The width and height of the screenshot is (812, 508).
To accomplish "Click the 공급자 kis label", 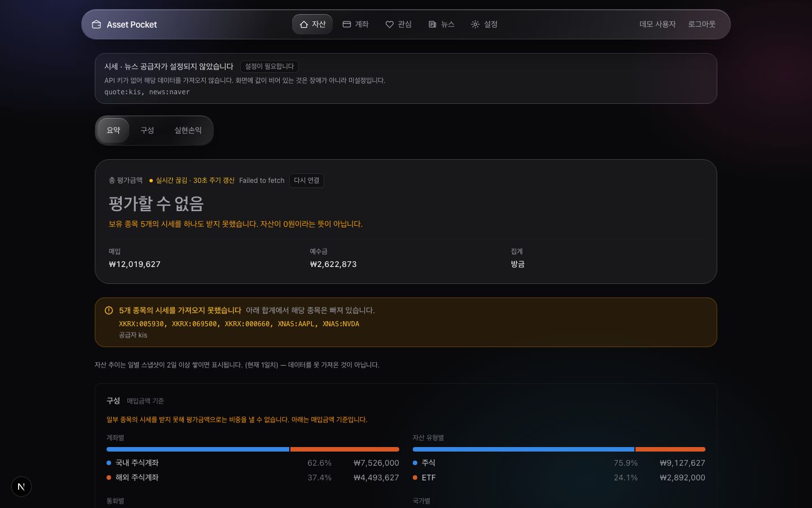I will coord(133,335).
